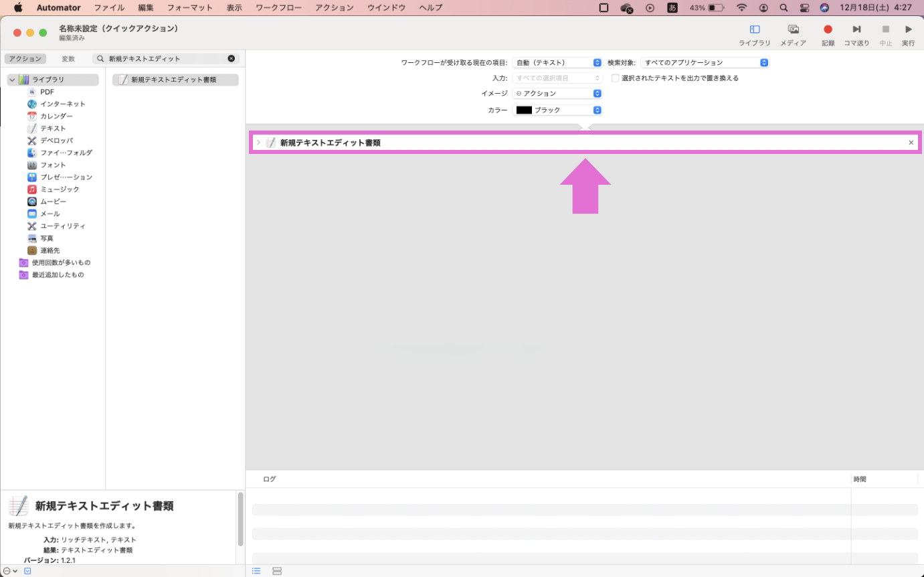The height and width of the screenshot is (577, 924).
Task: Open the ウインドウ menu
Action: [x=386, y=8]
